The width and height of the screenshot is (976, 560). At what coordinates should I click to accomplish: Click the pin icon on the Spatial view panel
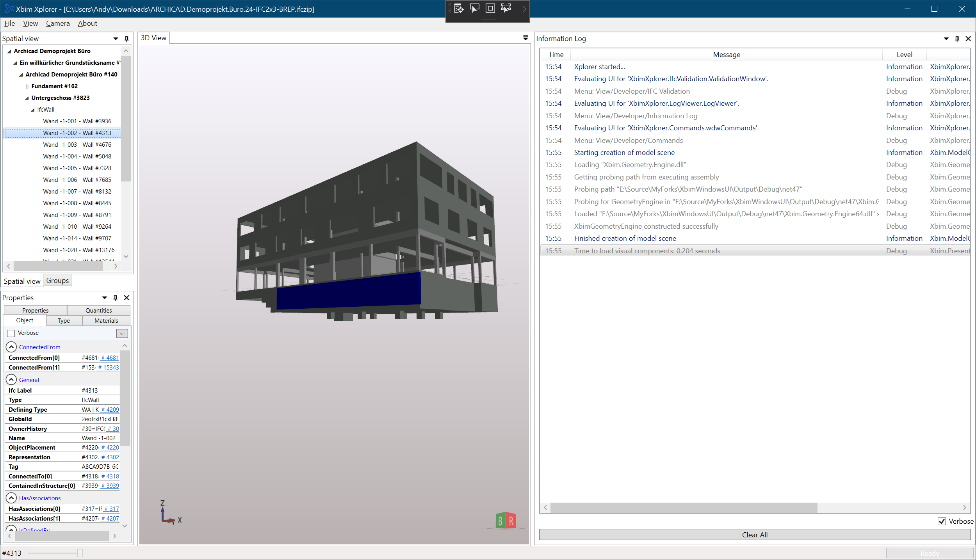point(126,39)
